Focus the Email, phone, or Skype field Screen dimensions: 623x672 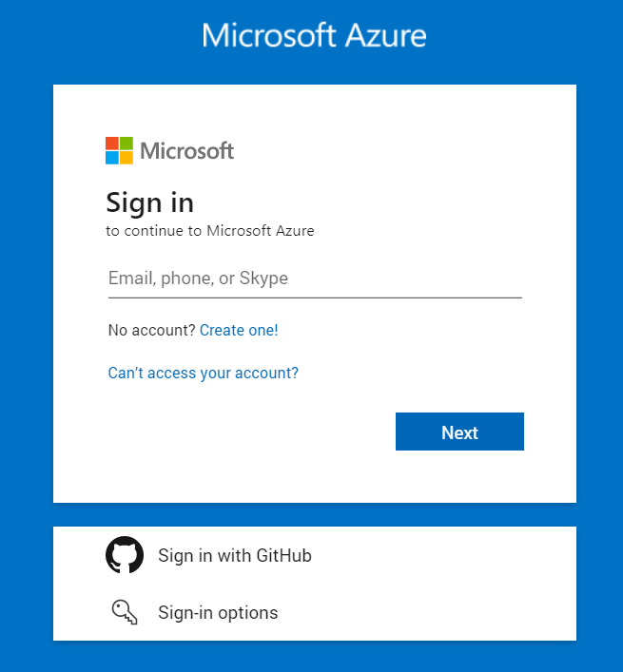tap(315, 278)
